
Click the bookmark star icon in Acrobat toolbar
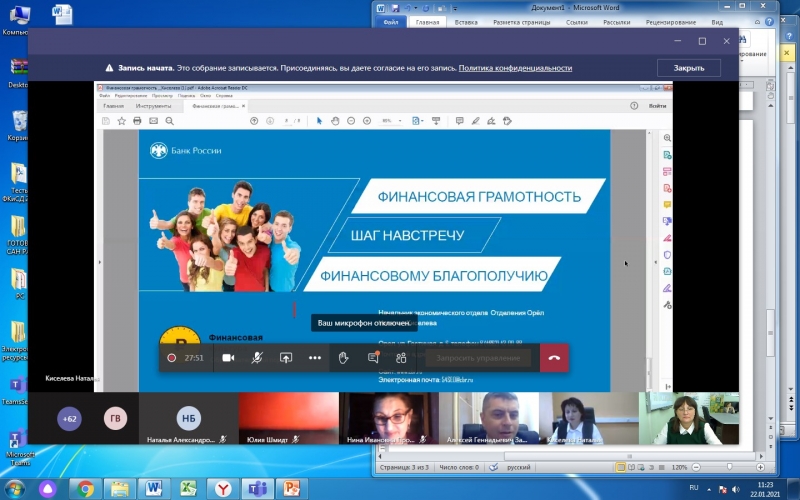[121, 121]
